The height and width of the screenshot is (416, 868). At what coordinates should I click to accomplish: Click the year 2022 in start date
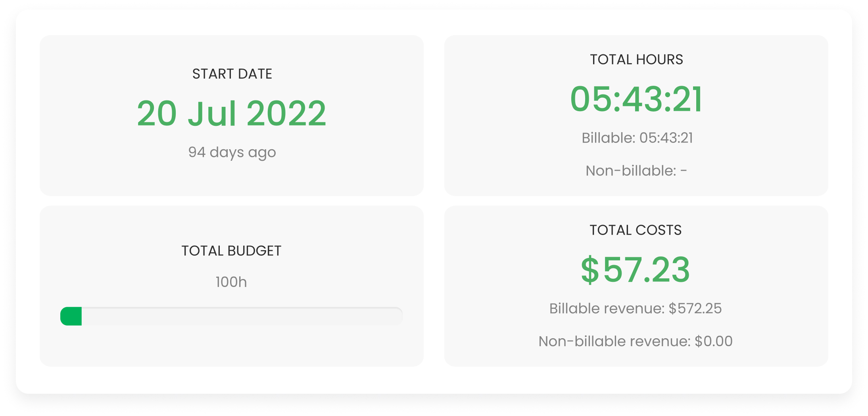click(x=286, y=114)
